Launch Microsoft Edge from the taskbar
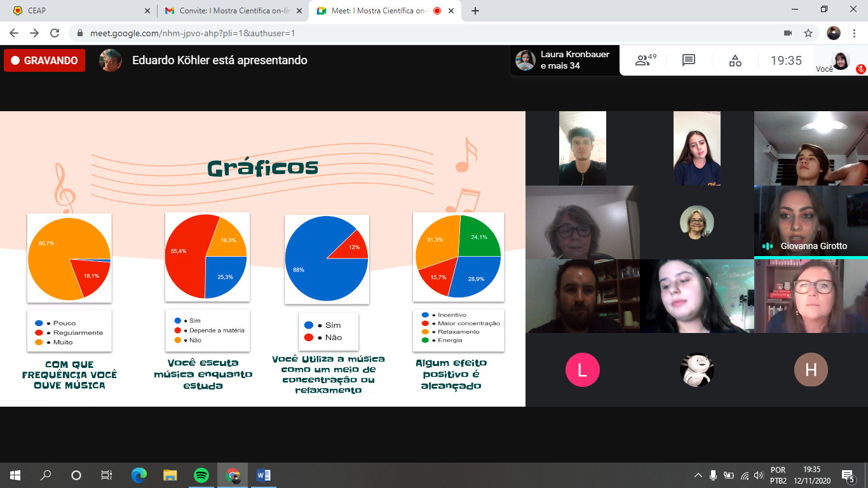This screenshot has height=488, width=868. click(x=139, y=475)
